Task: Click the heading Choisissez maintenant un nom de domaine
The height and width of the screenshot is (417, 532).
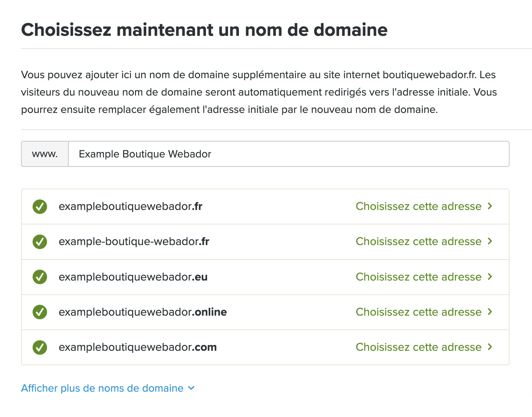Action: tap(204, 30)
